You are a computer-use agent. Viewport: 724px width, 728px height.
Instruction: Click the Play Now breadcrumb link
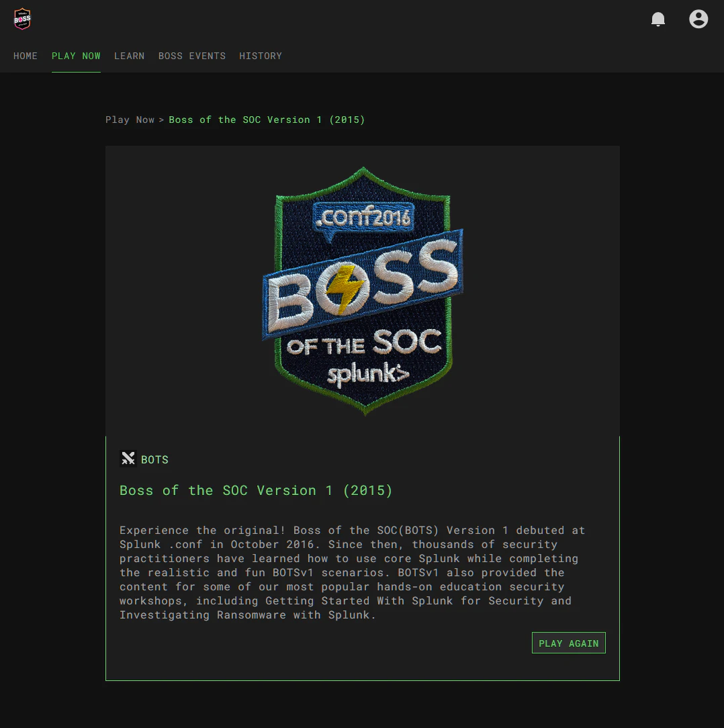130,120
